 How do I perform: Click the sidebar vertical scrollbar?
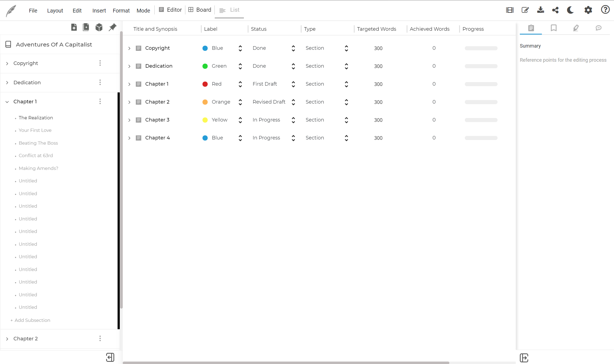pyautogui.click(x=121, y=170)
